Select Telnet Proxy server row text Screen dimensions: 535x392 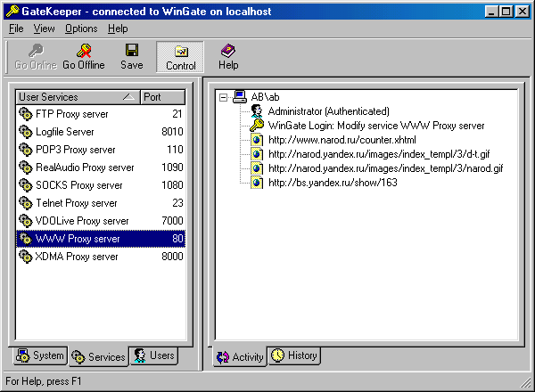77,203
